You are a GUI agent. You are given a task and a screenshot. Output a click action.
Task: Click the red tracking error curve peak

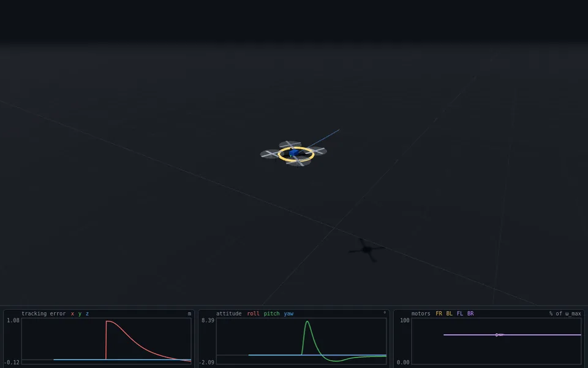tap(107, 321)
